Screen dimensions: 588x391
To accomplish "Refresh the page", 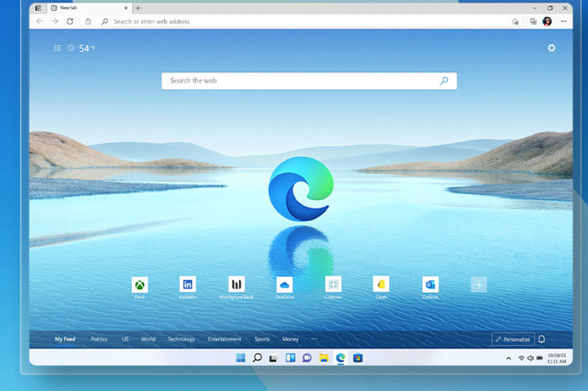I will tap(70, 21).
